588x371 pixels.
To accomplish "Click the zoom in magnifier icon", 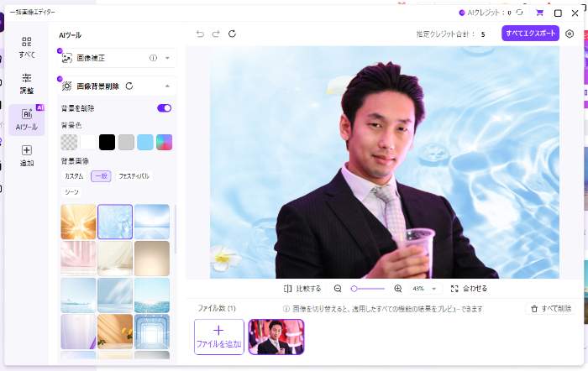I will coord(398,288).
